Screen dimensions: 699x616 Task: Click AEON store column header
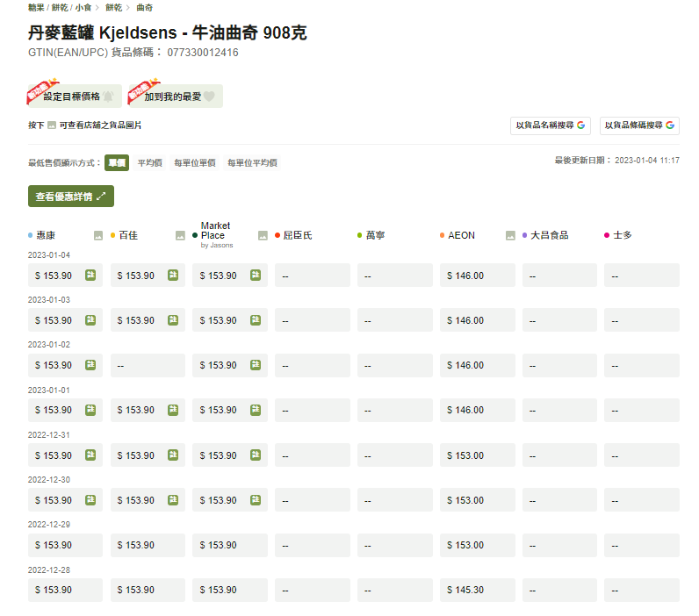[461, 235]
